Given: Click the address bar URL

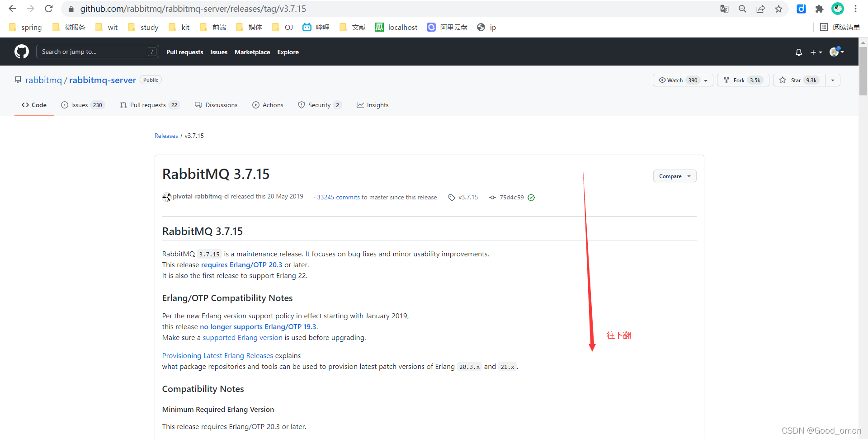Looking at the screenshot, I should [x=193, y=9].
